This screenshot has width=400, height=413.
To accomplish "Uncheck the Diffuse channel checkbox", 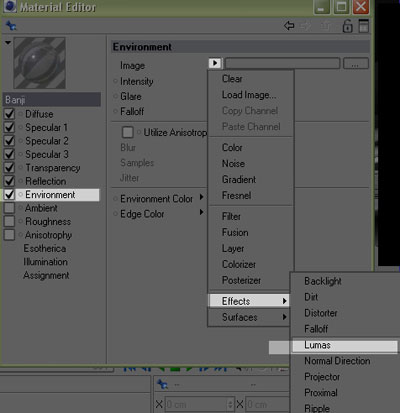I will tap(9, 114).
